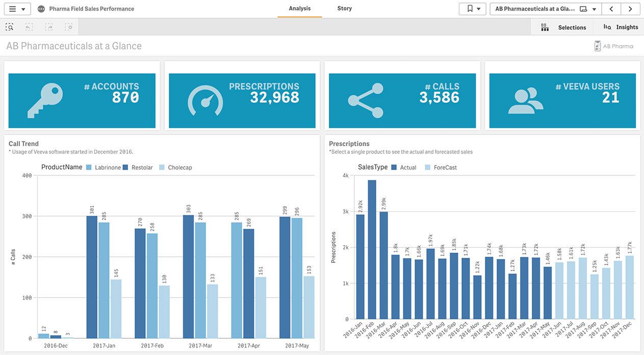Go to next sheet arrow
Image resolution: width=644 pixels, height=355 pixels.
coord(630,9)
